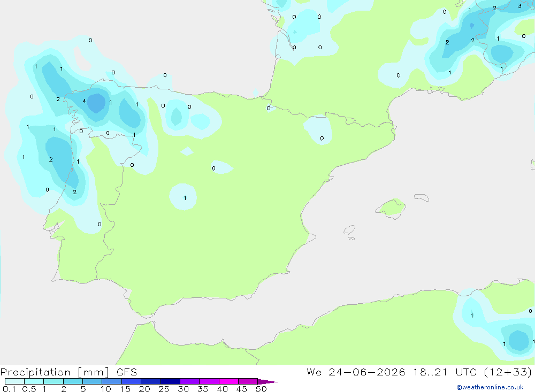Pick the 15–20 mm legend swatch

[132, 381]
